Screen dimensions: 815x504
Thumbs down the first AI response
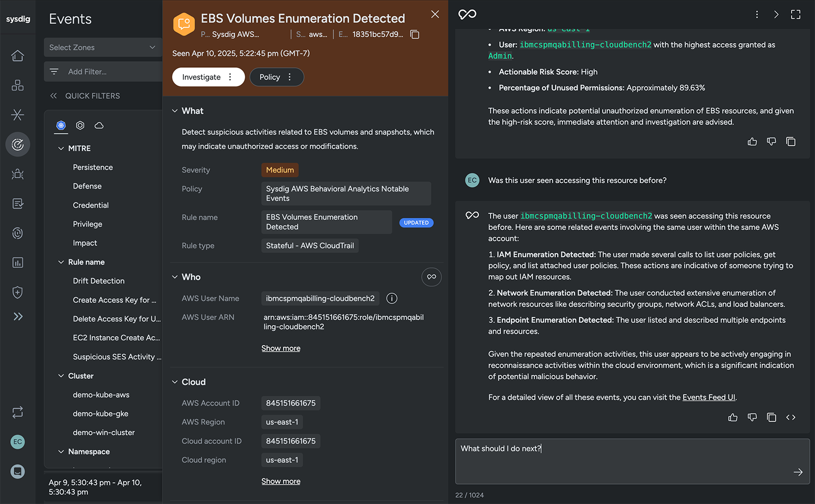pyautogui.click(x=772, y=142)
